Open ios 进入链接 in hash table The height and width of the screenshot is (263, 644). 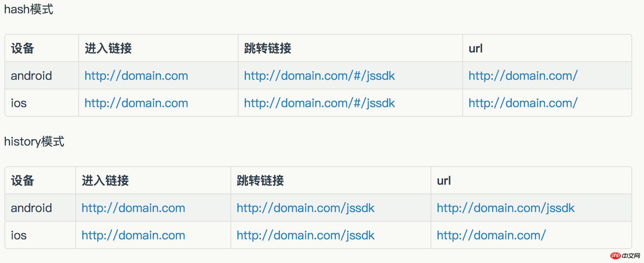click(x=136, y=103)
